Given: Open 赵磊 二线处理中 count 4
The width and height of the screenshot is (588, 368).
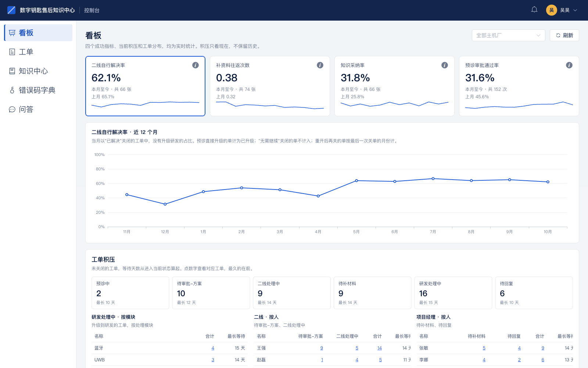Looking at the screenshot, I should pyautogui.click(x=357, y=360).
